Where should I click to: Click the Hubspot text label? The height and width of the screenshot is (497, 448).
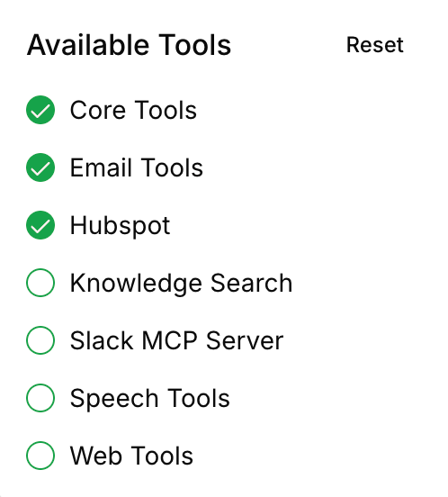point(120,226)
